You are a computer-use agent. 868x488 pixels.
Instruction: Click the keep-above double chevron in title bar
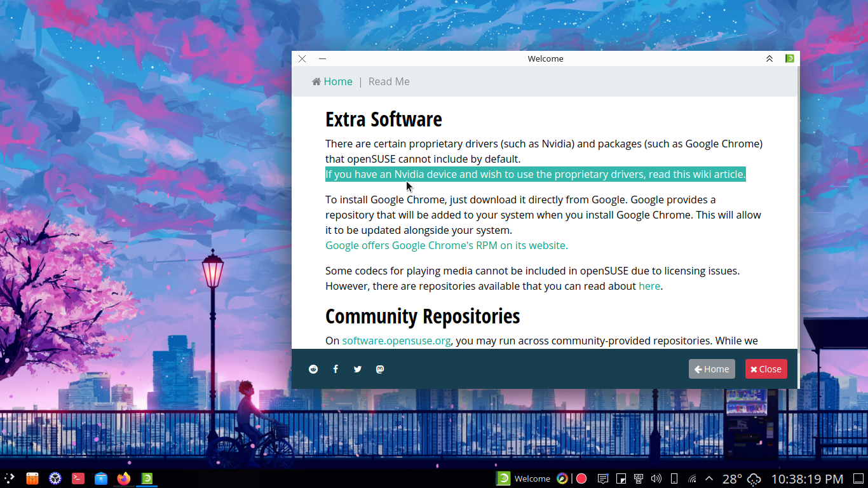(x=770, y=58)
